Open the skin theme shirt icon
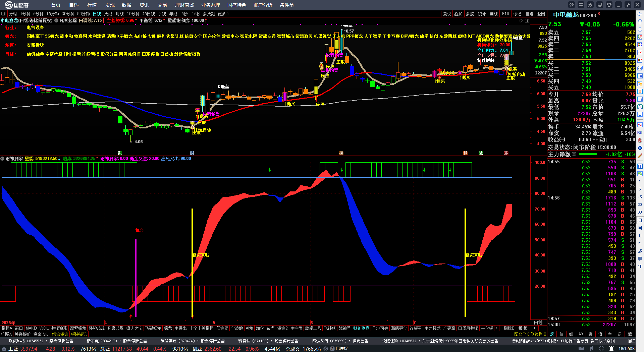644x352 pixels. coord(609,5)
